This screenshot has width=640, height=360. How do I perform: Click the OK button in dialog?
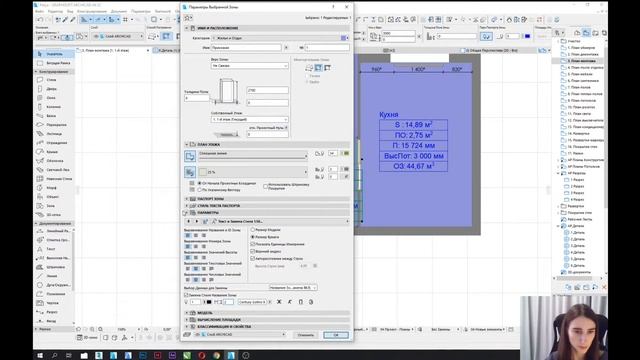[x=336, y=335]
